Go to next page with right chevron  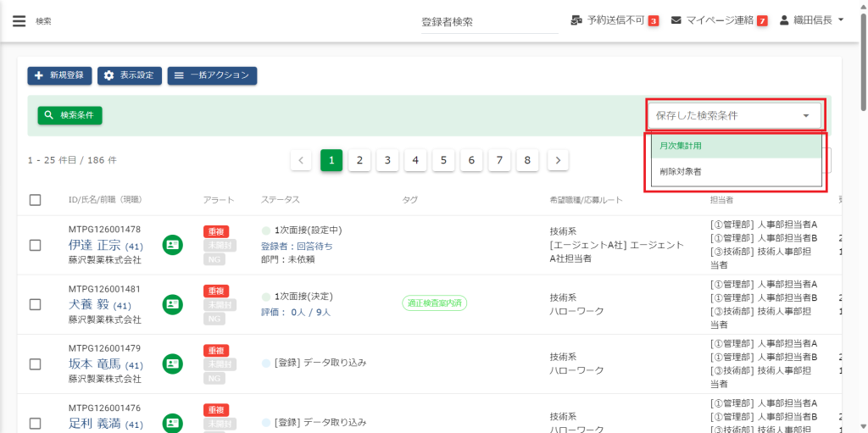557,160
